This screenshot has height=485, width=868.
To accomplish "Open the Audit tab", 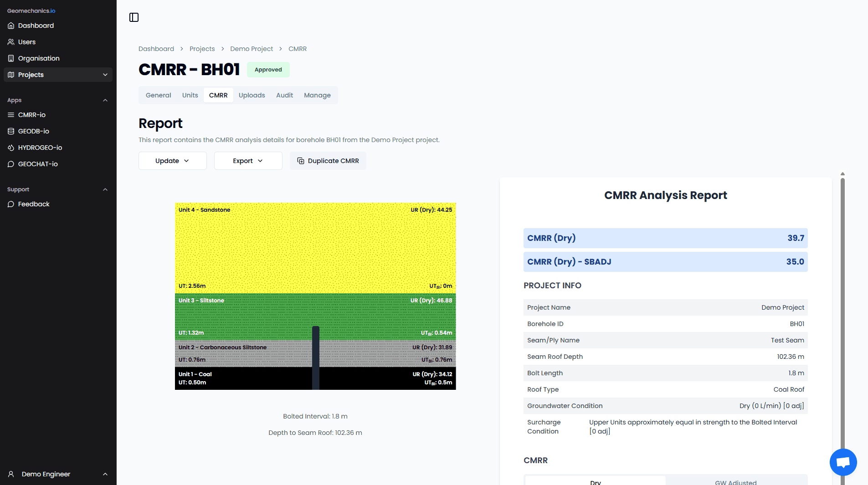I will (284, 95).
